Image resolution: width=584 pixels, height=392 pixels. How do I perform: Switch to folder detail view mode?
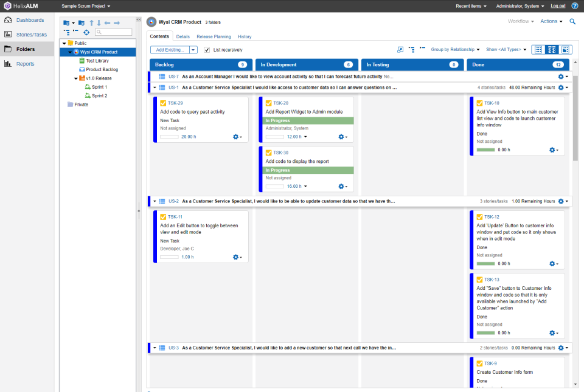[565, 49]
